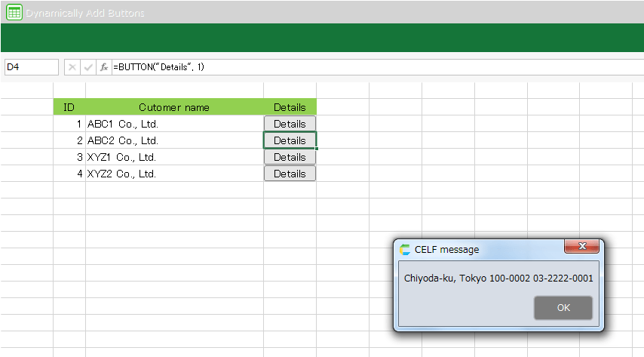Select the green Details header cell

[x=290, y=107]
